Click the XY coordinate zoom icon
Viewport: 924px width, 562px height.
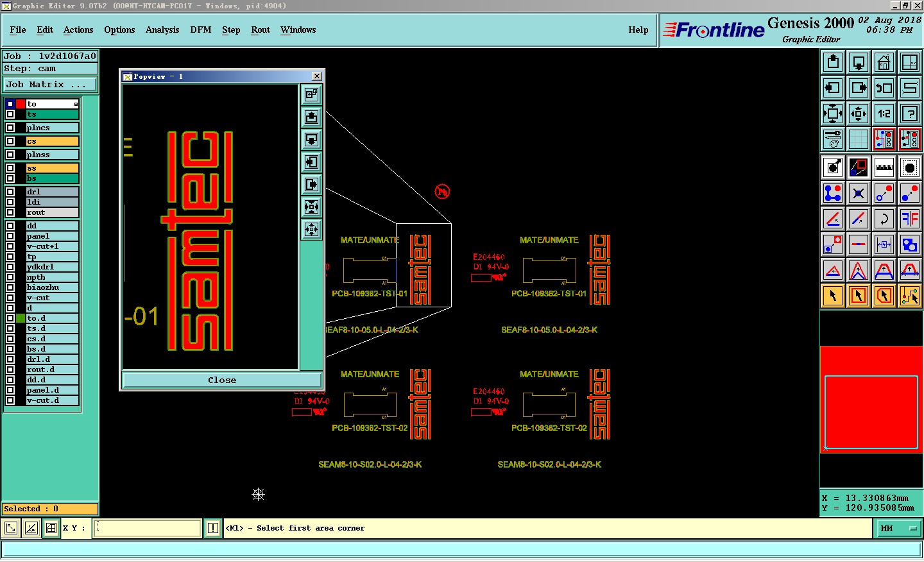pyautogui.click(x=910, y=62)
